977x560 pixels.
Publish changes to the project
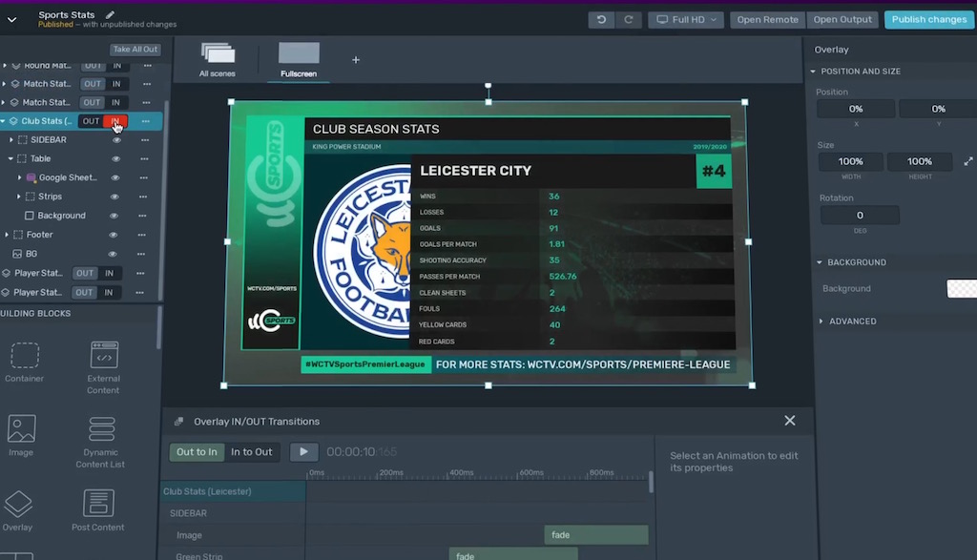[929, 19]
